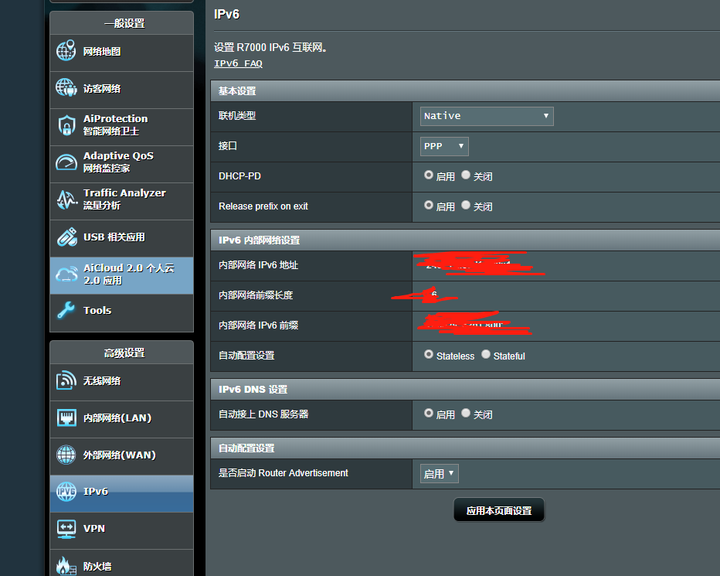This screenshot has height=576, width=720.
Task: Go to VPN menu label
Action: pos(94,529)
